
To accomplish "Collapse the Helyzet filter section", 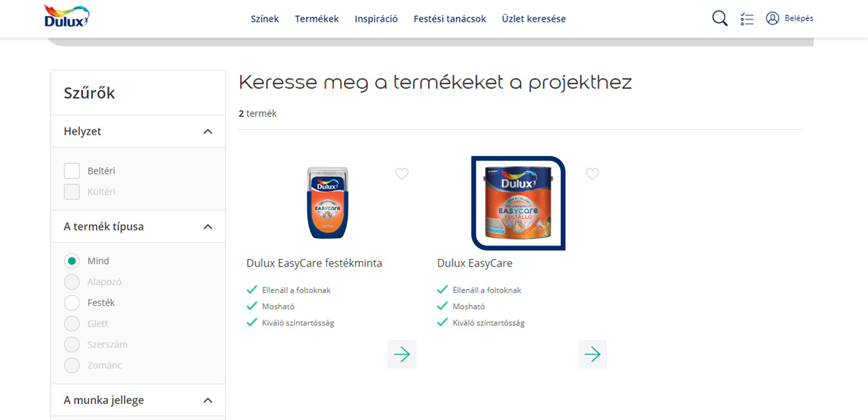I will [207, 131].
